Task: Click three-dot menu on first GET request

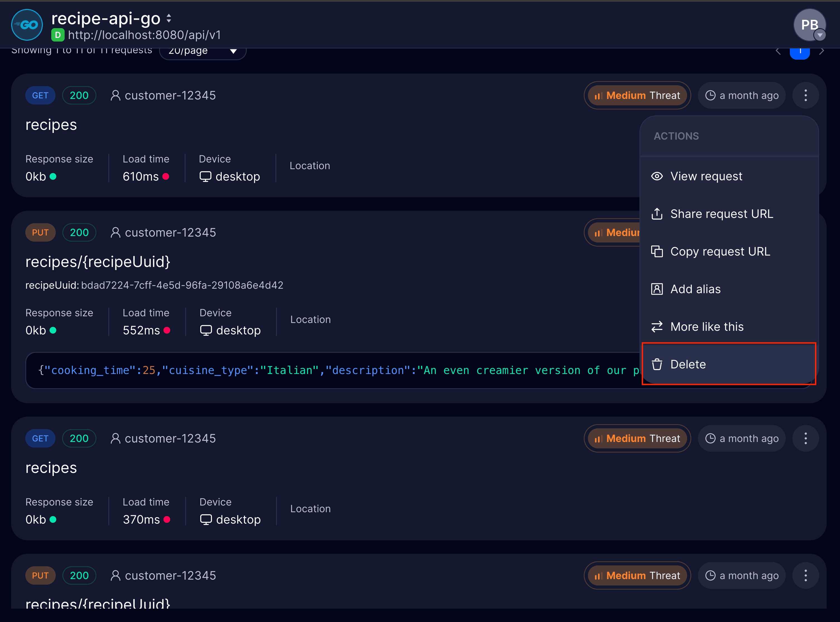Action: coord(805,95)
